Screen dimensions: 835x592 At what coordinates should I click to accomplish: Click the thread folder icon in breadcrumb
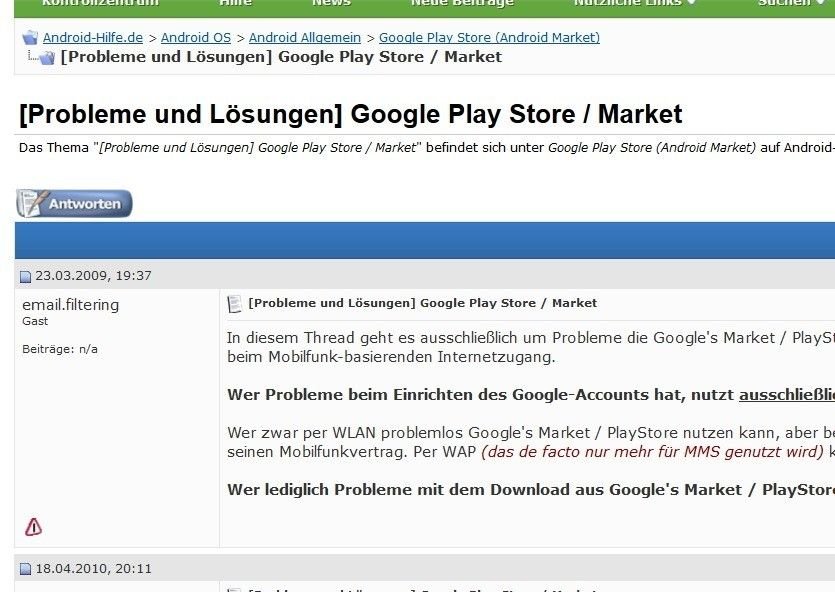47,57
